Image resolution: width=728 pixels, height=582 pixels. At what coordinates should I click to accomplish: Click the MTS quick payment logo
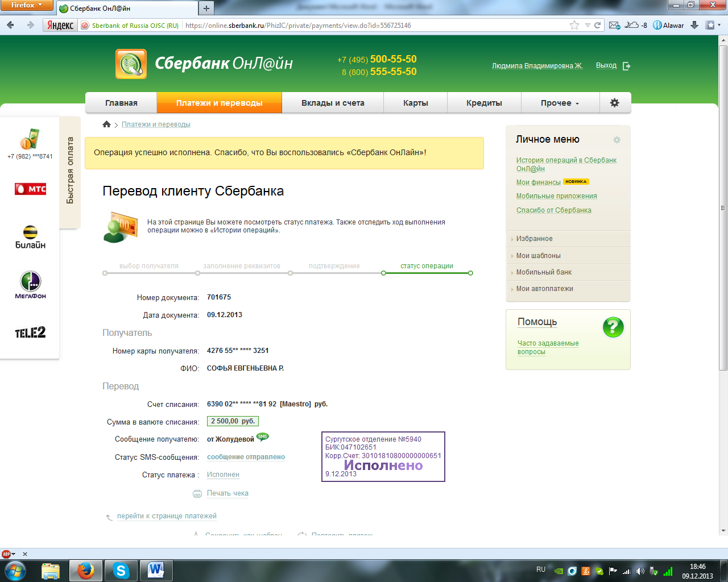click(30, 189)
